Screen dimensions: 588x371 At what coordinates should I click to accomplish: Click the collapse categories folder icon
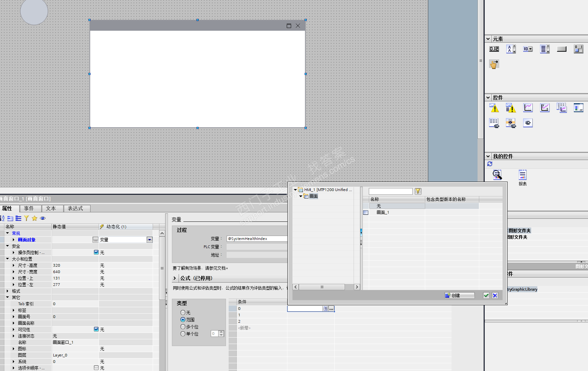point(10,218)
